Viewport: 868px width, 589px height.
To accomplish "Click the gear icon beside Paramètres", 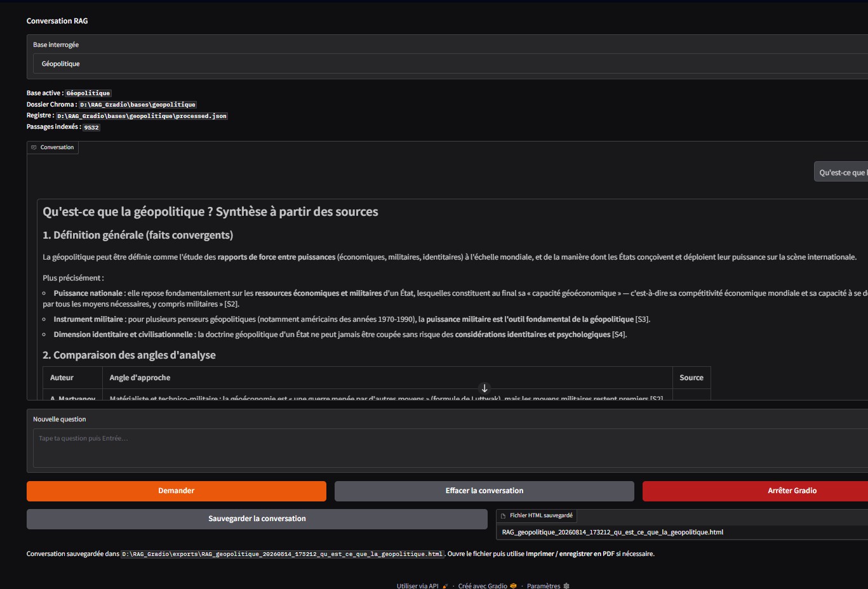I will pyautogui.click(x=566, y=586).
